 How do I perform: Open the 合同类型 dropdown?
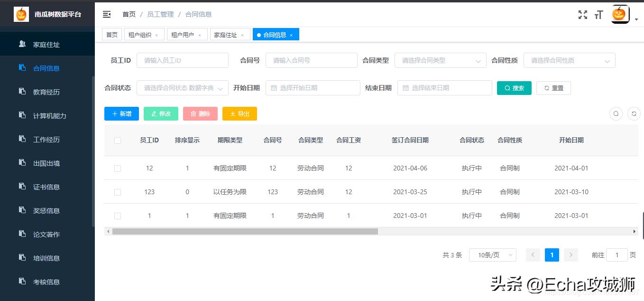pyautogui.click(x=440, y=60)
